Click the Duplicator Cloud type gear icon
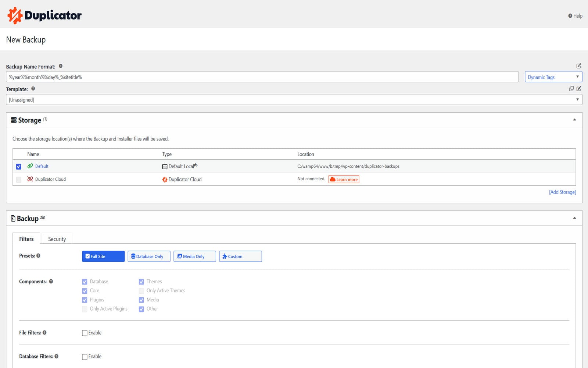 pos(165,180)
